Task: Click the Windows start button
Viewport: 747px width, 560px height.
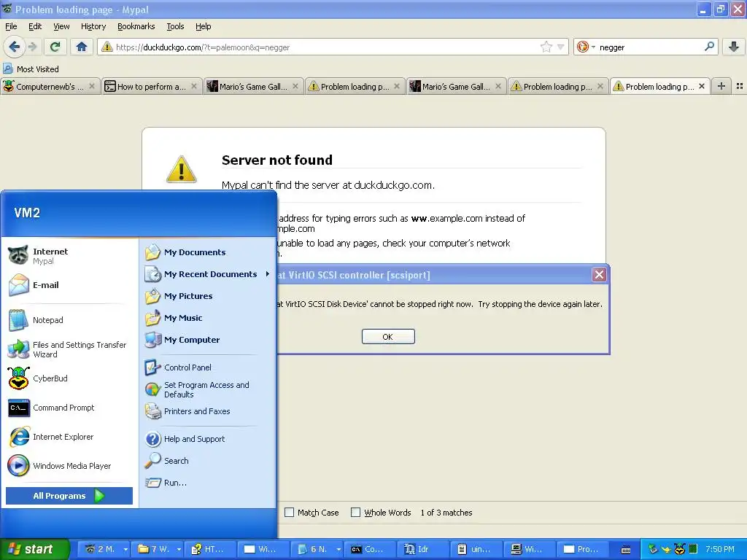Action: coord(34,549)
